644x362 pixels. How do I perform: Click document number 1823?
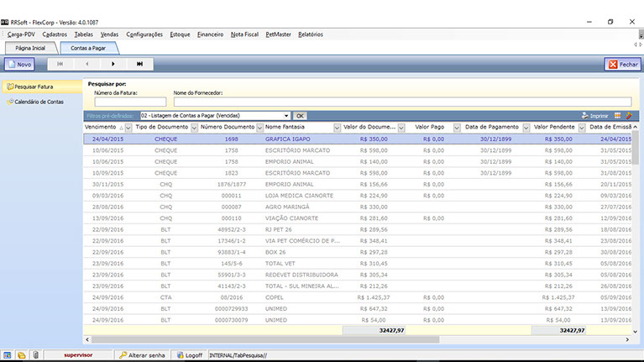(231, 173)
